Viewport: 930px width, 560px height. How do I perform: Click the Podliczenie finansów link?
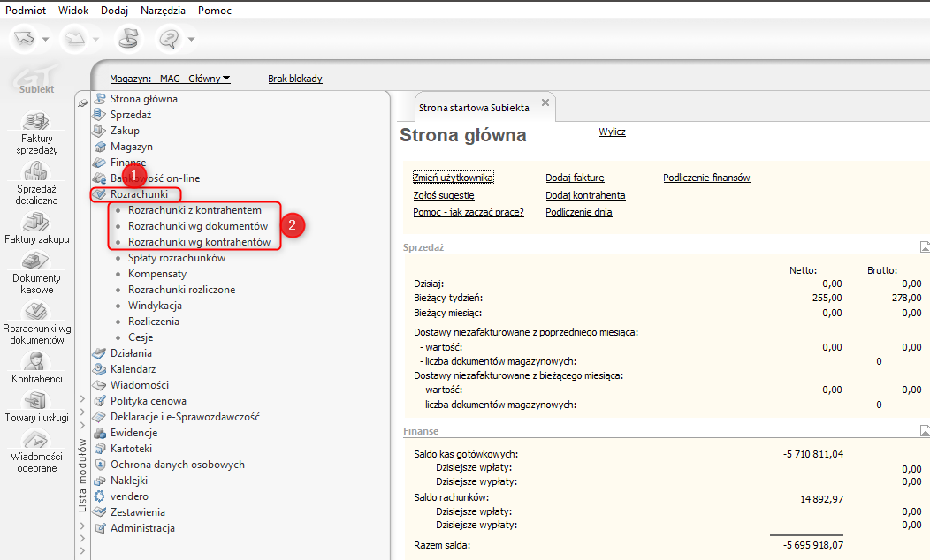pos(706,178)
